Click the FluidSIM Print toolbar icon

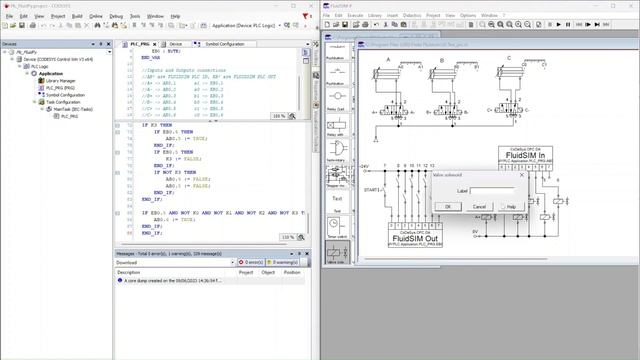coord(365,25)
